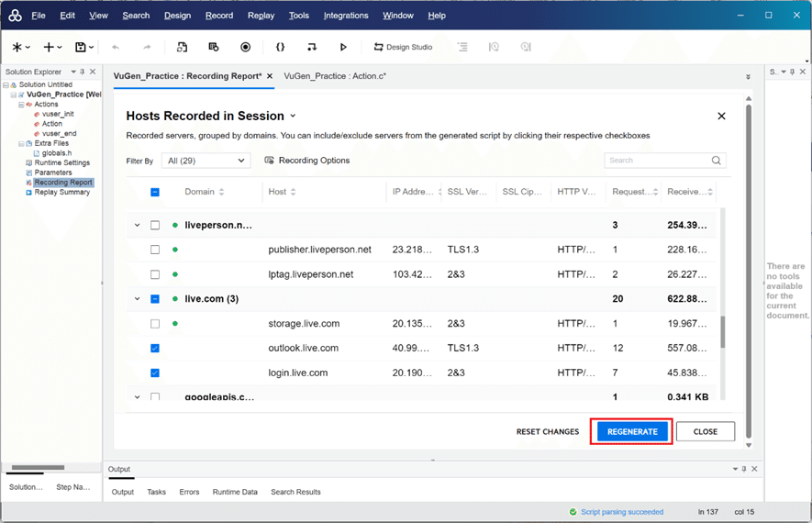
Task: Select globals.h in Solution Explorer
Action: (x=57, y=153)
